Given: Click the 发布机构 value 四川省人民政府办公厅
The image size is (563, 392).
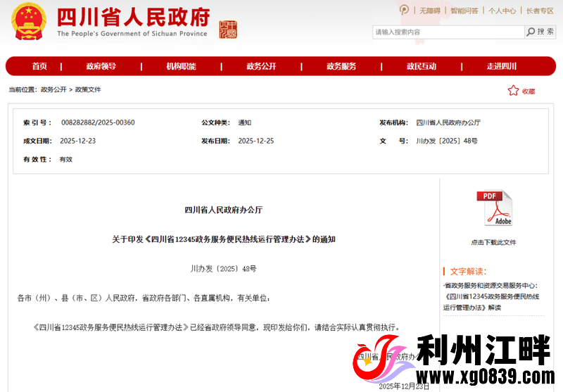Looking at the screenshot, I should 448,122.
